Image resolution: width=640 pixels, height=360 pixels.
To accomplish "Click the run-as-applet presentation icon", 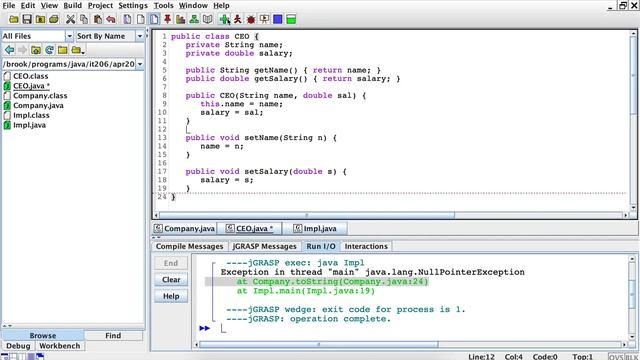I will (264, 19).
